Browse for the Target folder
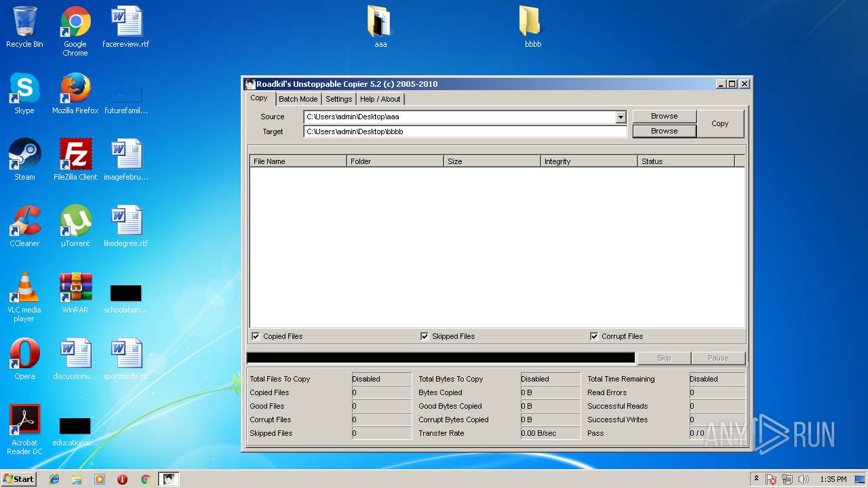Image resolution: width=868 pixels, height=488 pixels. [665, 131]
